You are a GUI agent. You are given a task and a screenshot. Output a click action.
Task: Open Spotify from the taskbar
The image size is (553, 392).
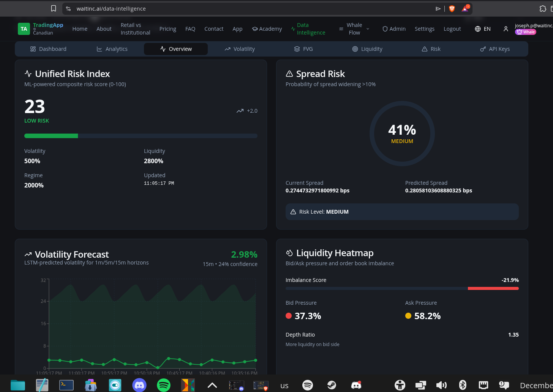(163, 385)
